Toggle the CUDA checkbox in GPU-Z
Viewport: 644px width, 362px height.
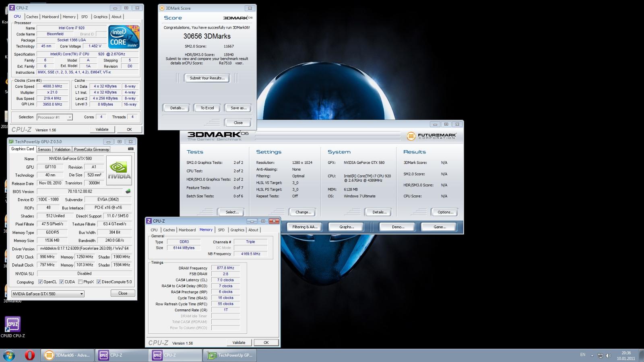(62, 282)
